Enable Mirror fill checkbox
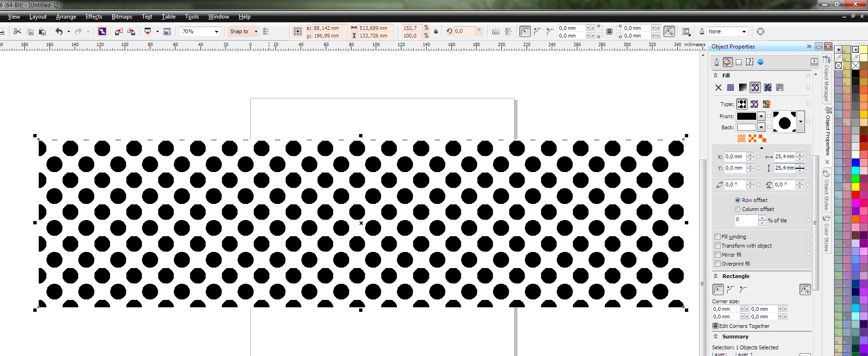Viewport: 868px width, 356px height. [x=717, y=255]
